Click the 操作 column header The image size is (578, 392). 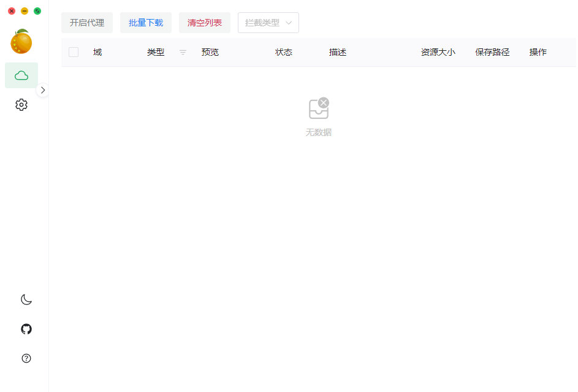tap(538, 52)
